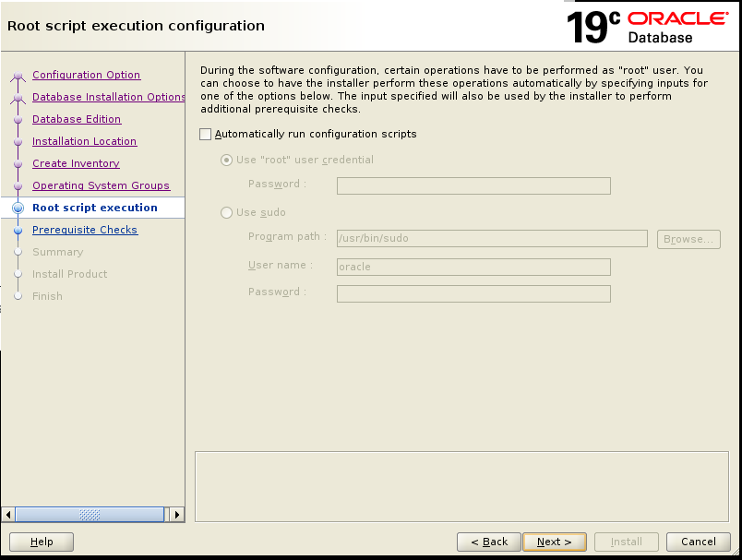Click the blue step marker beside Root script execution
Viewport: 742px width, 560px height.
coord(18,208)
